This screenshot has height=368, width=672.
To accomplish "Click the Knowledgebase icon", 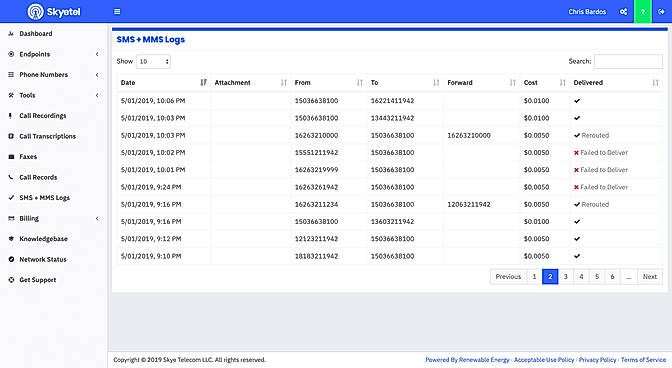I will click(x=11, y=239).
